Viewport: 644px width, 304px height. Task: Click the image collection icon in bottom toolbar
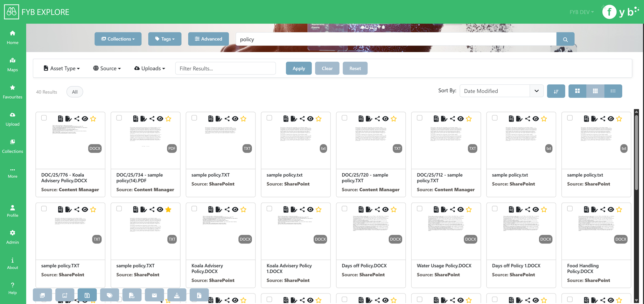(42, 295)
